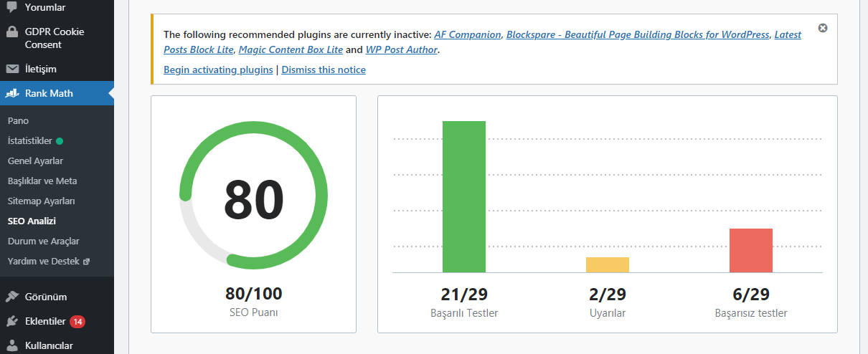Open Başlıklar ve Meta settings
868x354 pixels.
pyautogui.click(x=42, y=181)
